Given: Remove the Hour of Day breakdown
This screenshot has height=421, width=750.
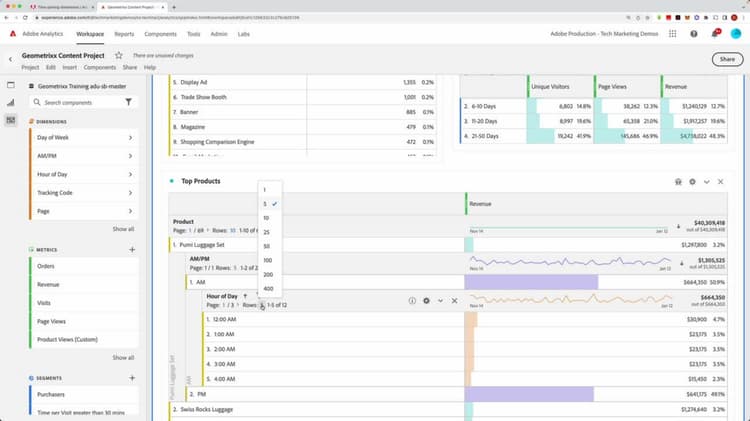Looking at the screenshot, I should 454,301.
